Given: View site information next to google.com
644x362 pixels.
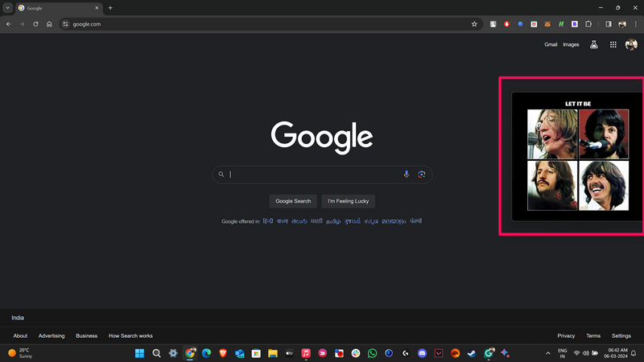Looking at the screenshot, I should point(65,24).
